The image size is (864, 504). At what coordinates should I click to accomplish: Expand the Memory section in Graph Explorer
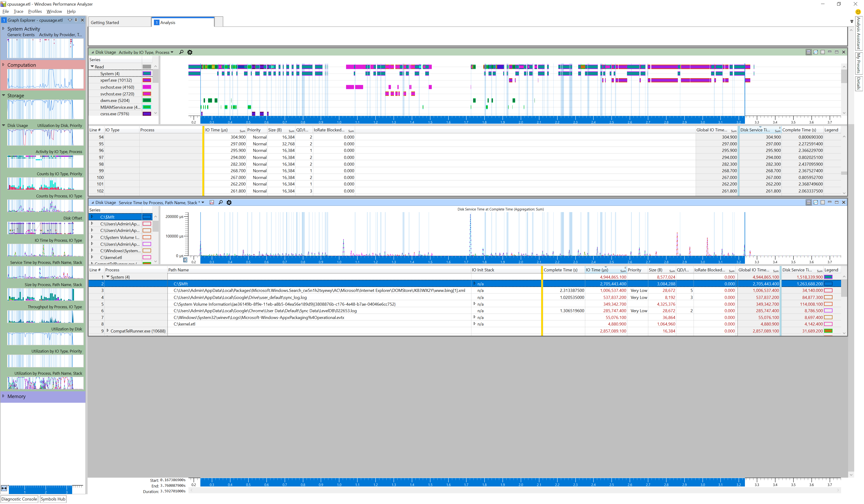(x=4, y=396)
